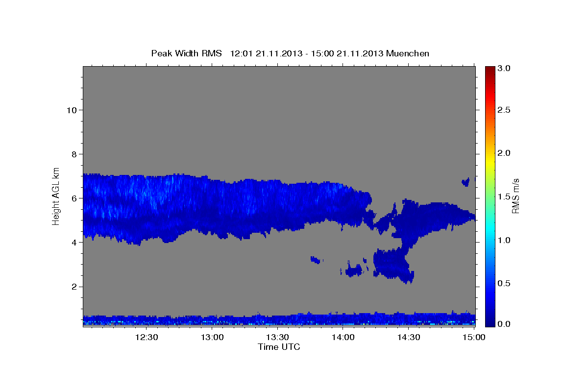Click the plot title 'Peak Width RMS'

[187, 53]
